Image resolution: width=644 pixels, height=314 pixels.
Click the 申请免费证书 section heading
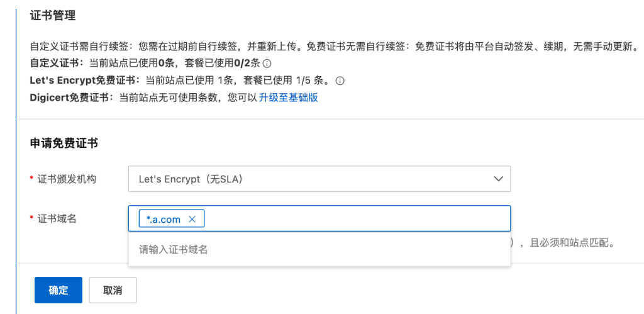(x=64, y=143)
